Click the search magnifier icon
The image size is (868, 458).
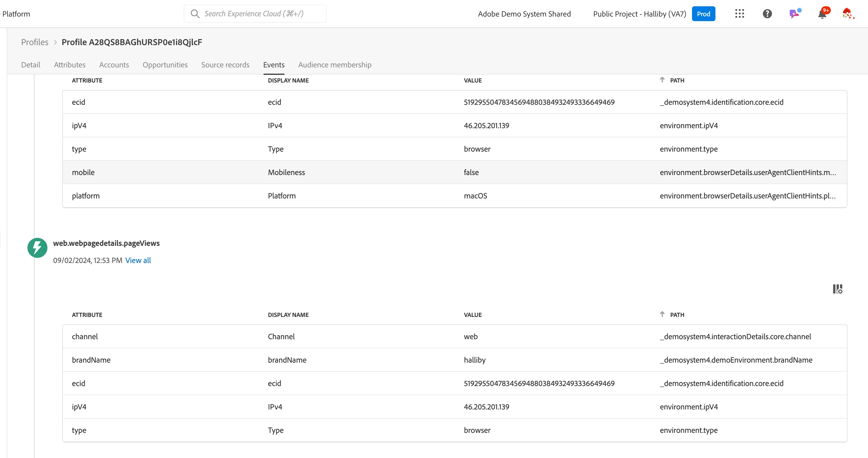point(195,14)
